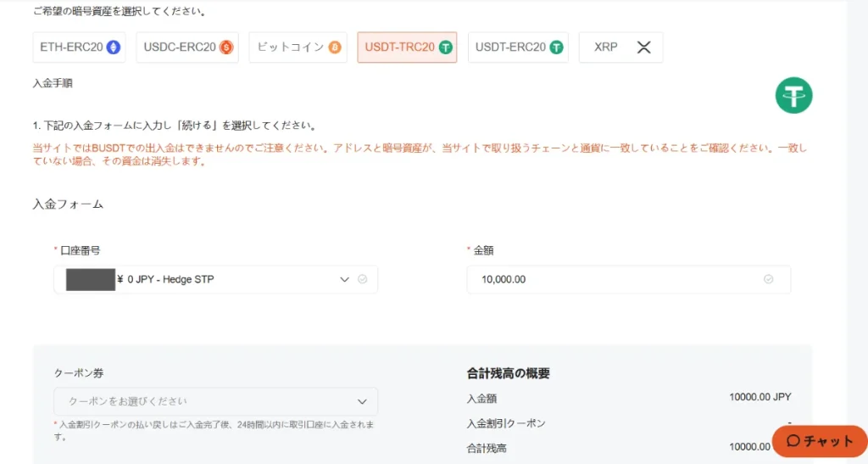Click the USDC coin icon
This screenshot has height=464, width=868.
(x=225, y=47)
